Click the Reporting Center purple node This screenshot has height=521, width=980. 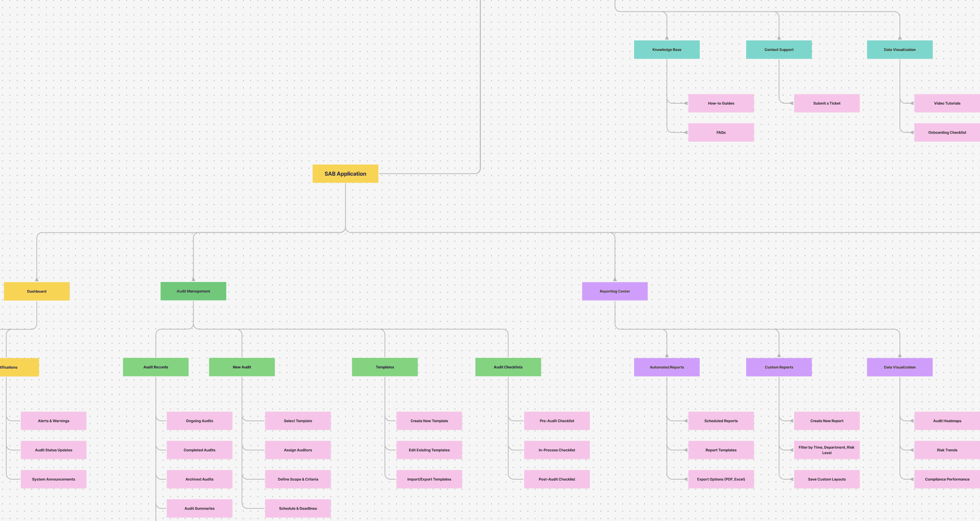pos(614,291)
